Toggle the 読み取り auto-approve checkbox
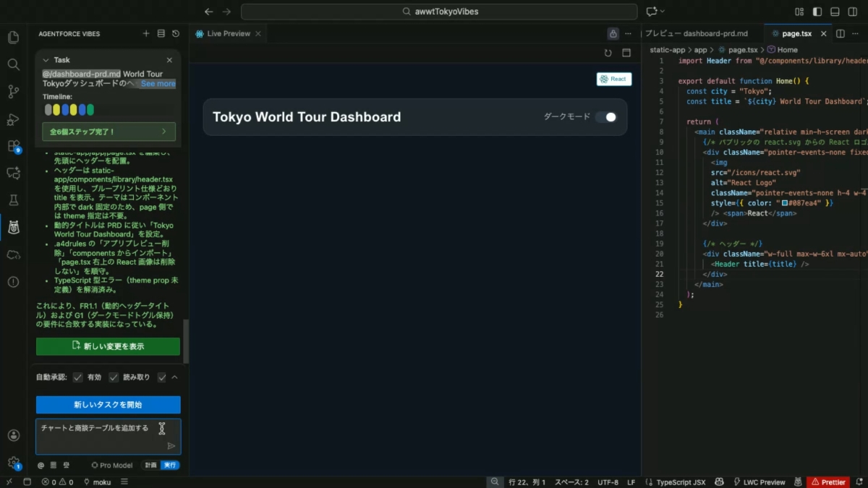This screenshot has width=868, height=488. 114,377
